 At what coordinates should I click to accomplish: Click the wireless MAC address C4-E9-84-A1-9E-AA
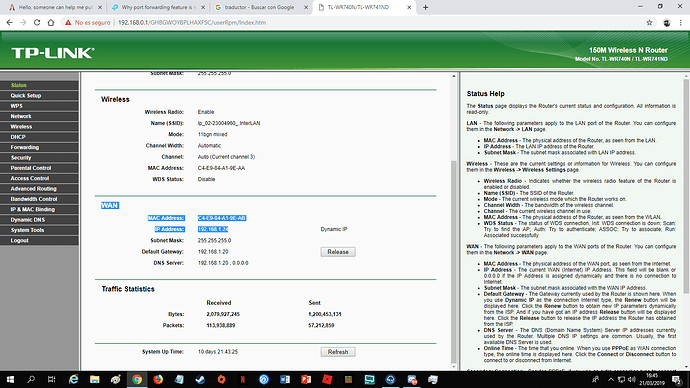click(x=221, y=168)
